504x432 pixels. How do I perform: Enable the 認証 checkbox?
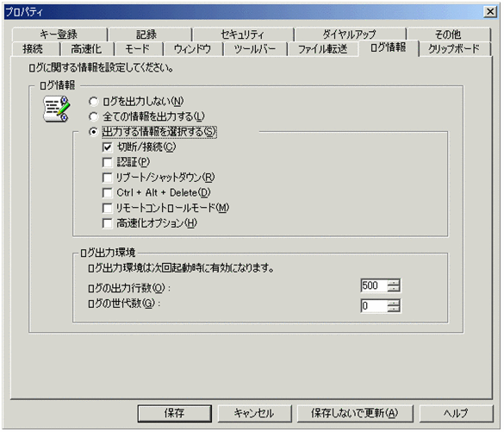[x=107, y=162]
